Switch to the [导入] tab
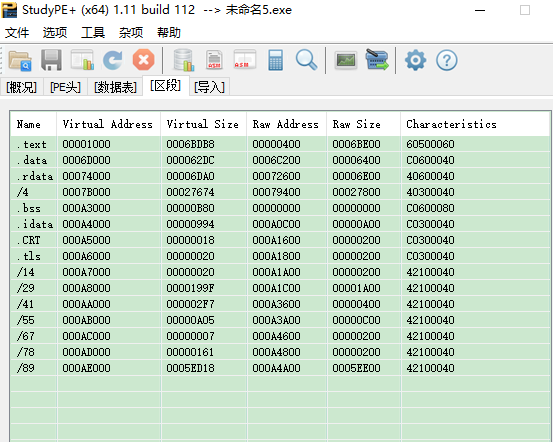Screen dimensions: 553x442 pyautogui.click(x=209, y=87)
